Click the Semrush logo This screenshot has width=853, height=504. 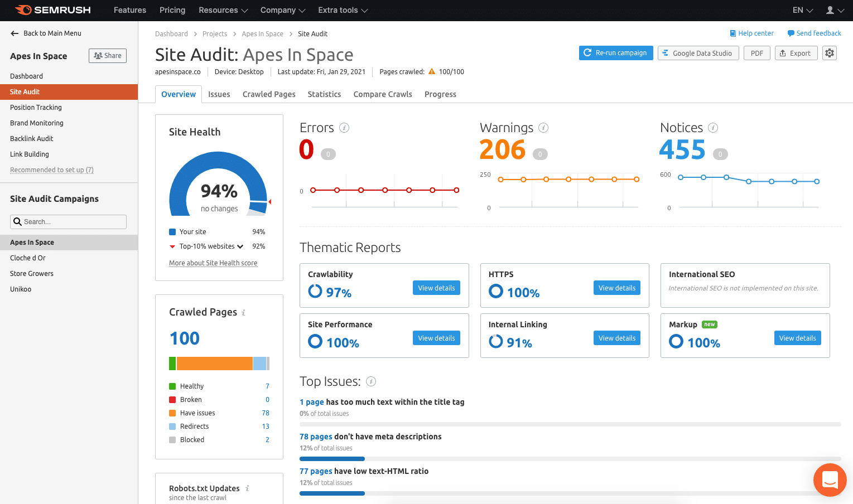pos(53,10)
